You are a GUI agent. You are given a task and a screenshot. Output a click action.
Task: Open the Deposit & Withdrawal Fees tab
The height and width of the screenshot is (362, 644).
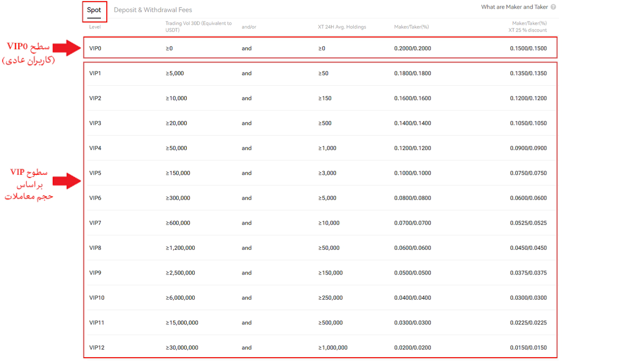[153, 10]
